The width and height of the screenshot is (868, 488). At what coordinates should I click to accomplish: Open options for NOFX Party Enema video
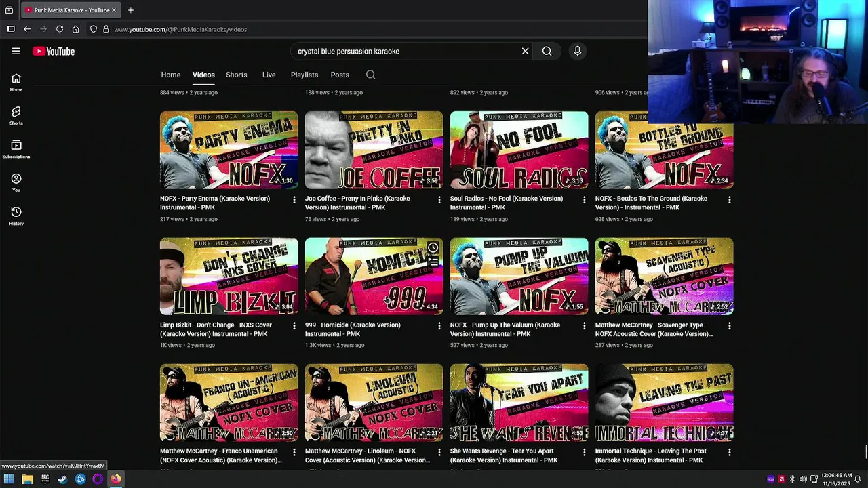294,200
